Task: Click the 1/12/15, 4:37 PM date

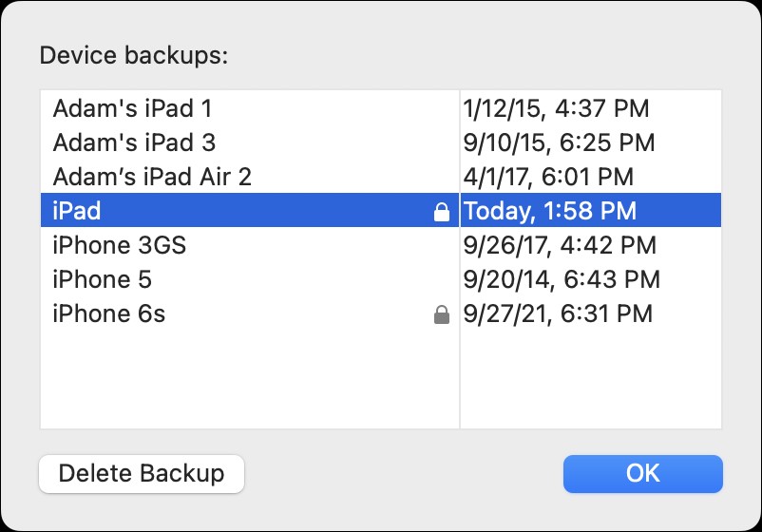Action: [x=556, y=108]
